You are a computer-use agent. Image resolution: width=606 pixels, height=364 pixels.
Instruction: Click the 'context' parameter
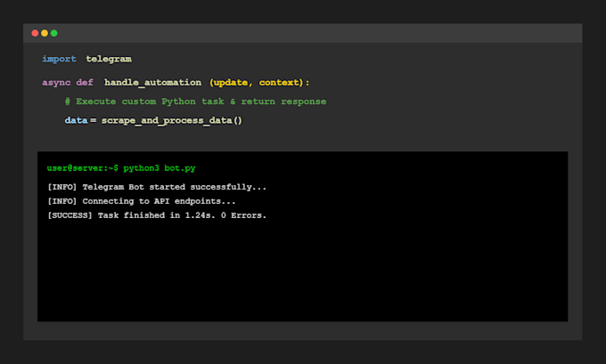click(x=279, y=83)
